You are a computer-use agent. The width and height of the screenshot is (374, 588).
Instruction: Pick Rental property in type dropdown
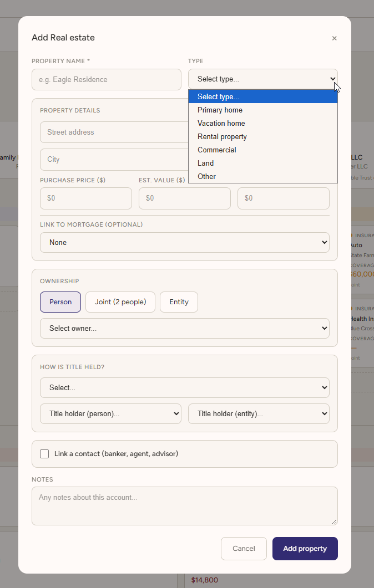[263, 136]
